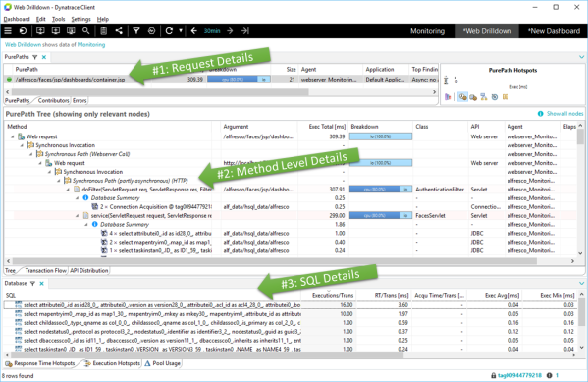Click the funnel icon on Database tab
The height and width of the screenshot is (382, 588).
click(x=32, y=284)
